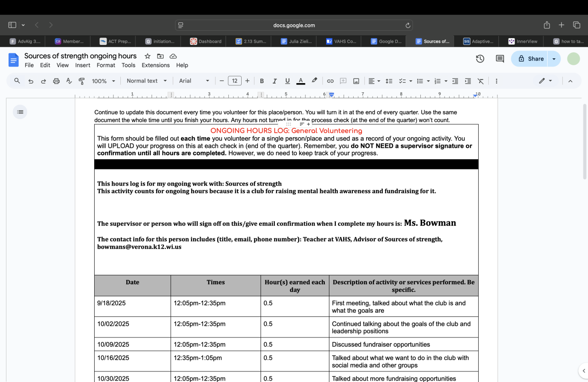Open the highlight color picker
Screen dimensions: 588x382
(x=314, y=81)
